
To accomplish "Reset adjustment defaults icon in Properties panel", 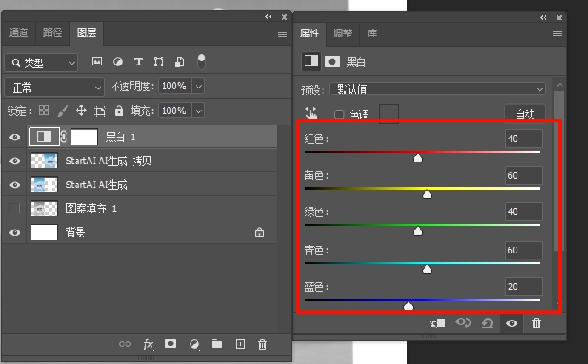I will pyautogui.click(x=488, y=323).
